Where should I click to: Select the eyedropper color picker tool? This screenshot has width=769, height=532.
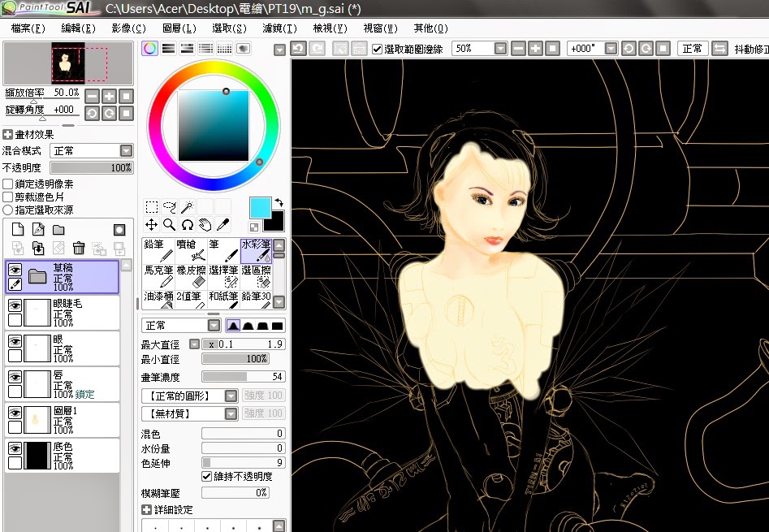pos(222,224)
